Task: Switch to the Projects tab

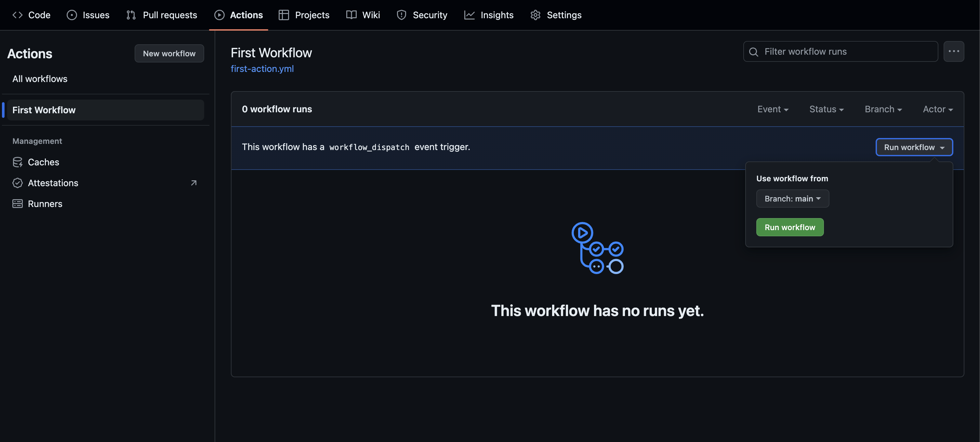Action: (304, 15)
